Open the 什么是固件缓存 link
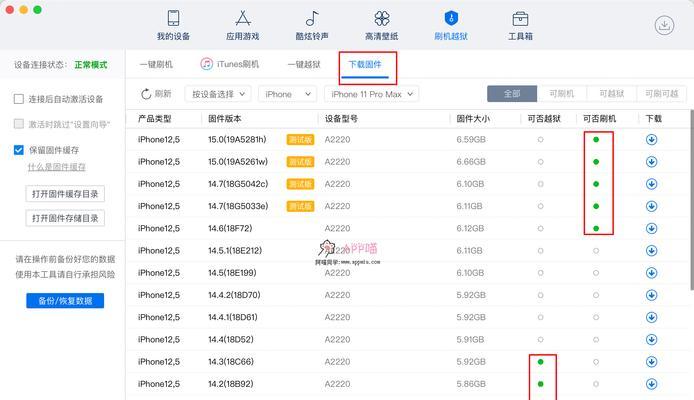 (57, 167)
